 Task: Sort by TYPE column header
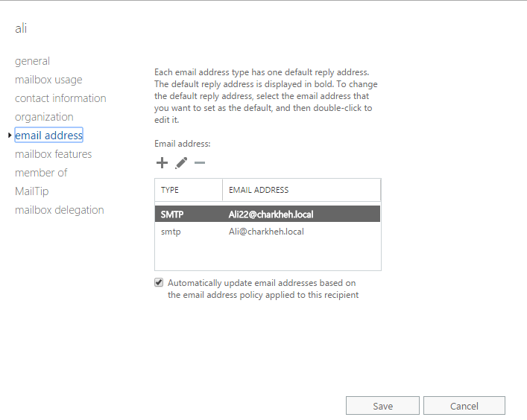click(x=189, y=190)
